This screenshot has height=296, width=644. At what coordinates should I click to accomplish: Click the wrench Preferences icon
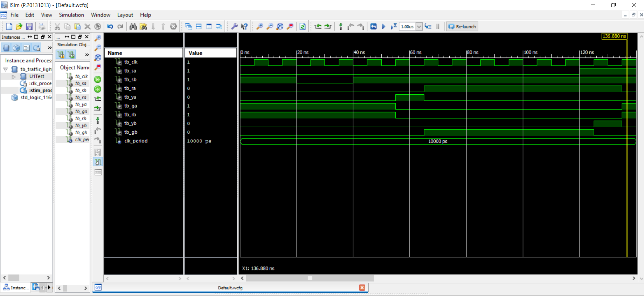coord(234,26)
